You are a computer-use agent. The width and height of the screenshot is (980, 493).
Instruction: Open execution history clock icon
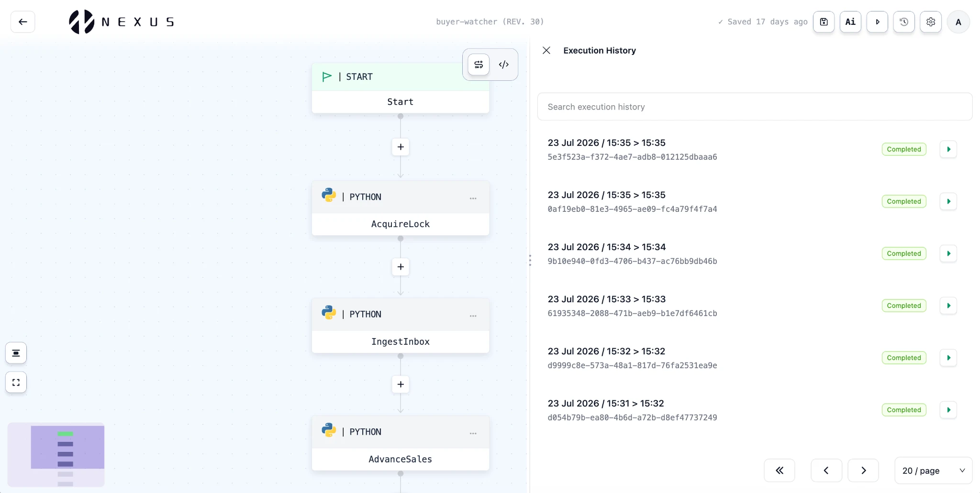click(904, 22)
